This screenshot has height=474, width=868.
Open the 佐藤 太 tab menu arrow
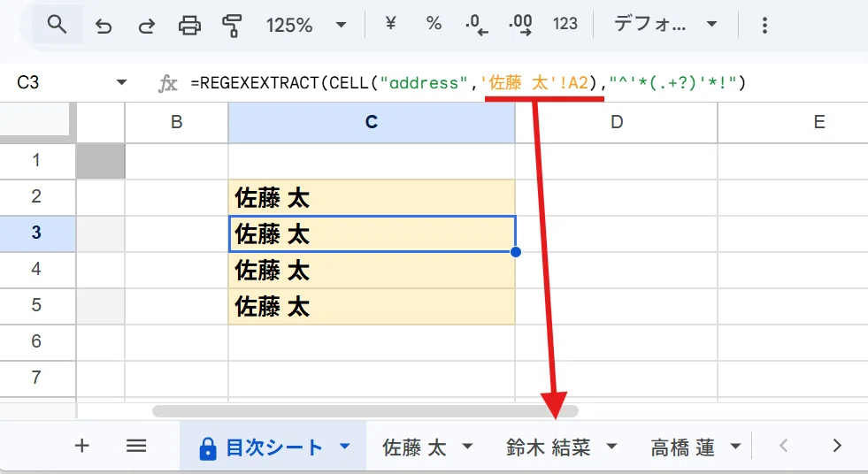click(467, 447)
